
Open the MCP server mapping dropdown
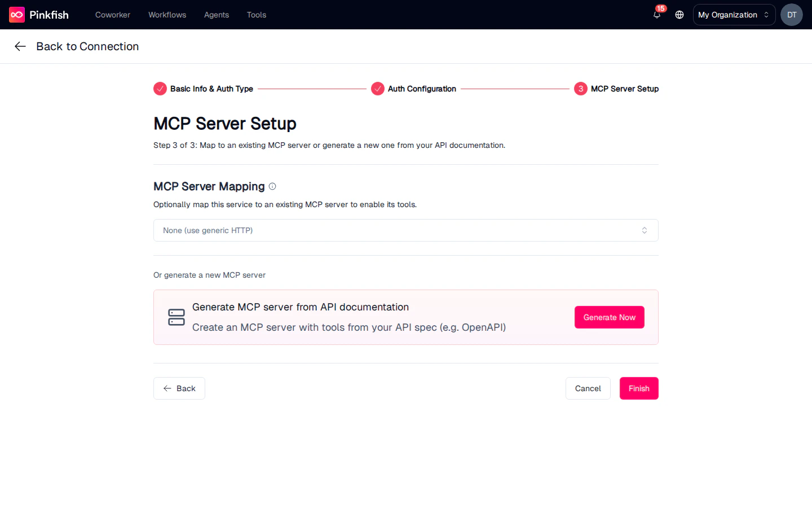tap(405, 230)
